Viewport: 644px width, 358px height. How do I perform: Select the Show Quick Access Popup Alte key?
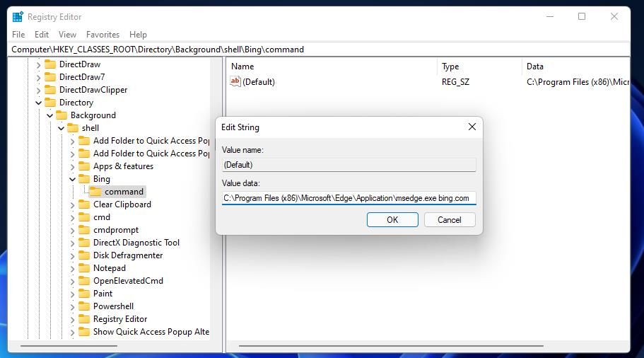click(151, 332)
